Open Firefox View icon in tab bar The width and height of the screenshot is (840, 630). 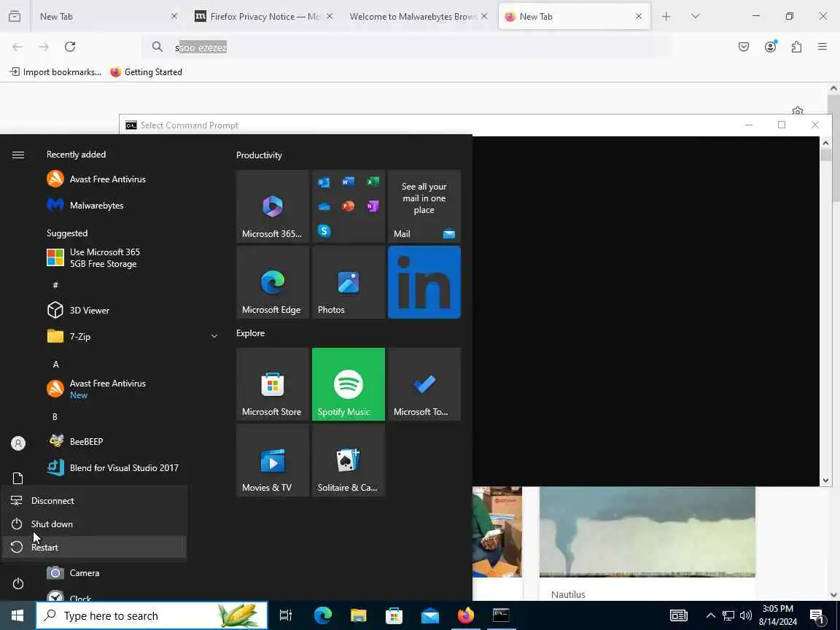15,17
